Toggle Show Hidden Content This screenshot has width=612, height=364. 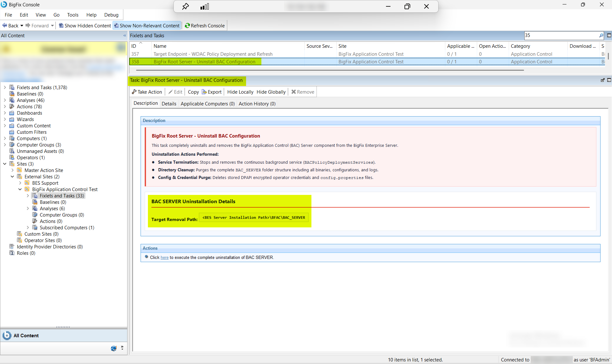pyautogui.click(x=85, y=25)
